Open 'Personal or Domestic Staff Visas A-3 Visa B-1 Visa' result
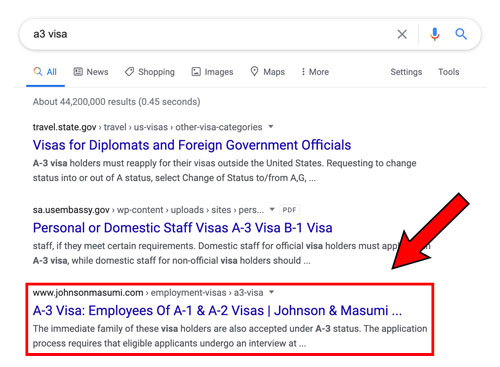 tap(183, 228)
